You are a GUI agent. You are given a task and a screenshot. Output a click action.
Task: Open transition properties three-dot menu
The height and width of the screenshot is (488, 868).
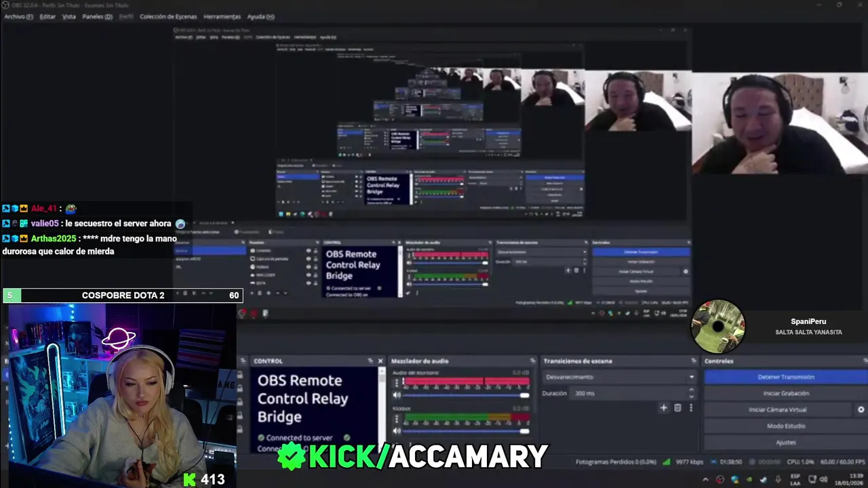[x=691, y=407]
